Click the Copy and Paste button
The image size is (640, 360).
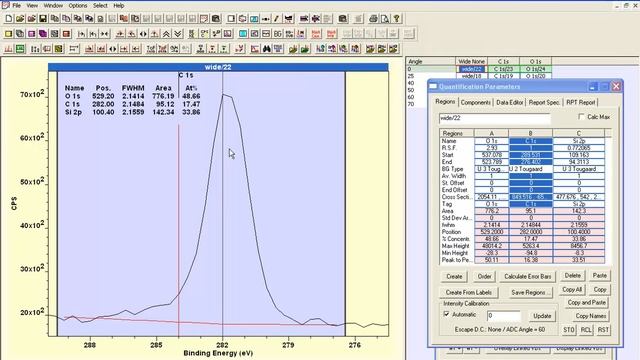586,302
